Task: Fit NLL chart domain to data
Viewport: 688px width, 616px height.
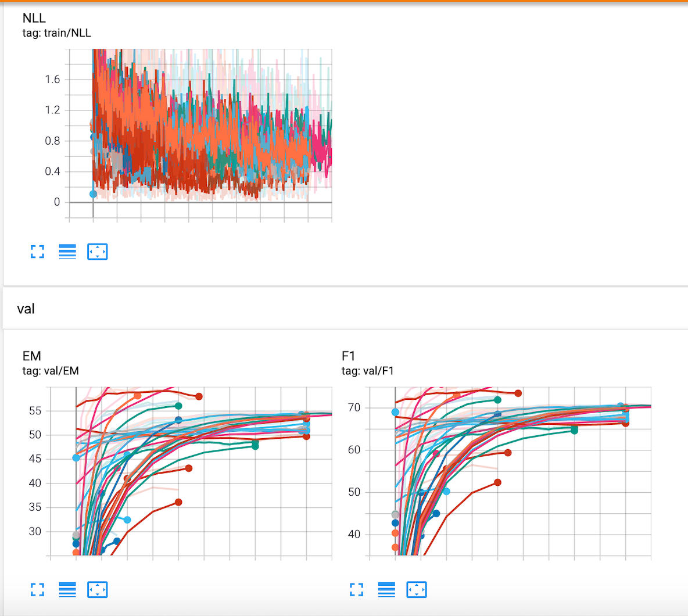Action: click(97, 252)
